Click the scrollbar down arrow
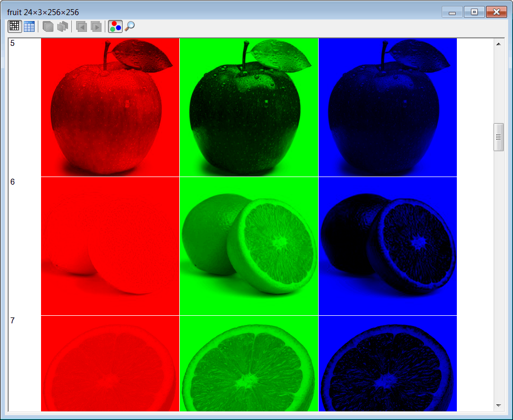Image resolution: width=513 pixels, height=420 pixels. [x=498, y=405]
